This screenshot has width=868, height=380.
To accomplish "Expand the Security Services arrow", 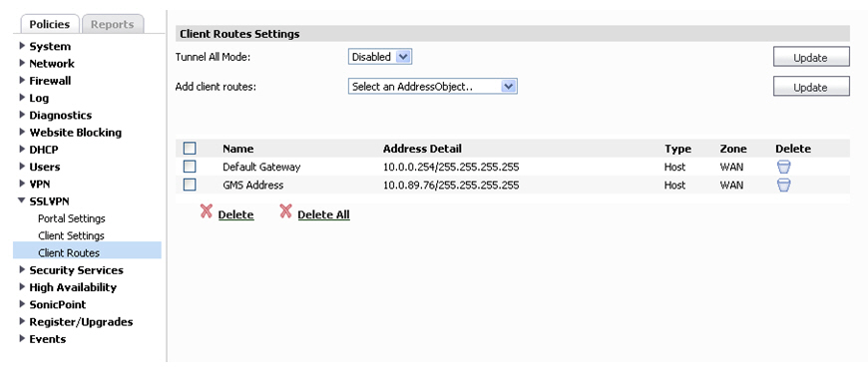I will pyautogui.click(x=22, y=270).
